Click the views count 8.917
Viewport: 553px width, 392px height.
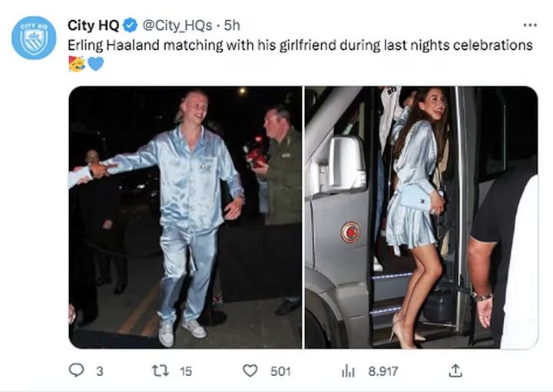383,371
